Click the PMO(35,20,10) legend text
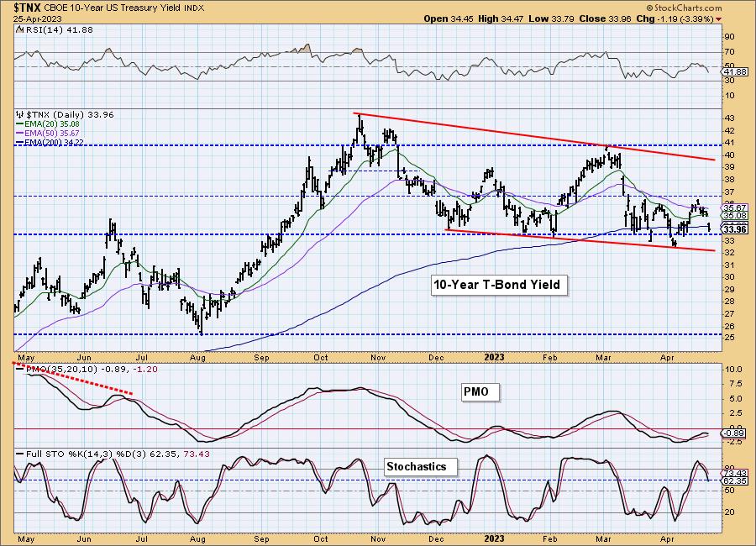This screenshot has height=546, width=756. click(61, 369)
